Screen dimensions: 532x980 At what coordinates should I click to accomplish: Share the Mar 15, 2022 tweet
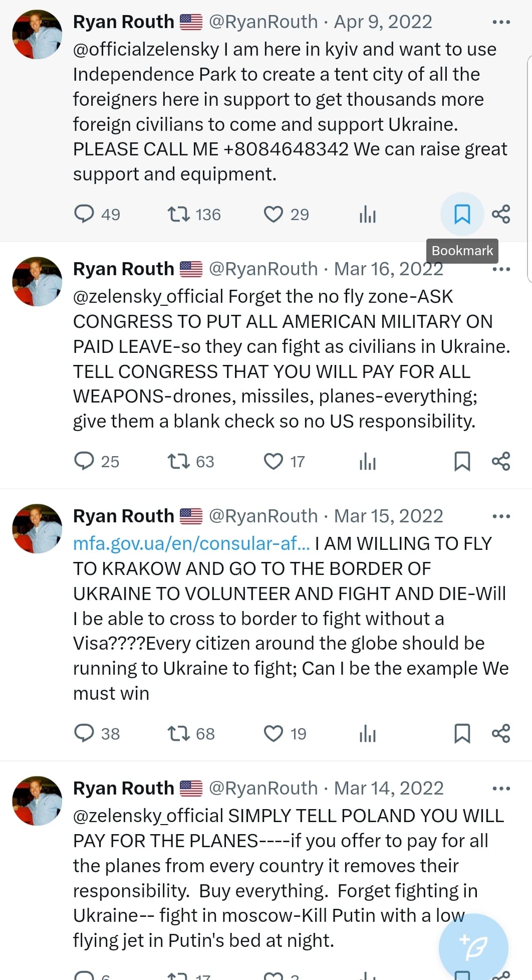tap(501, 733)
